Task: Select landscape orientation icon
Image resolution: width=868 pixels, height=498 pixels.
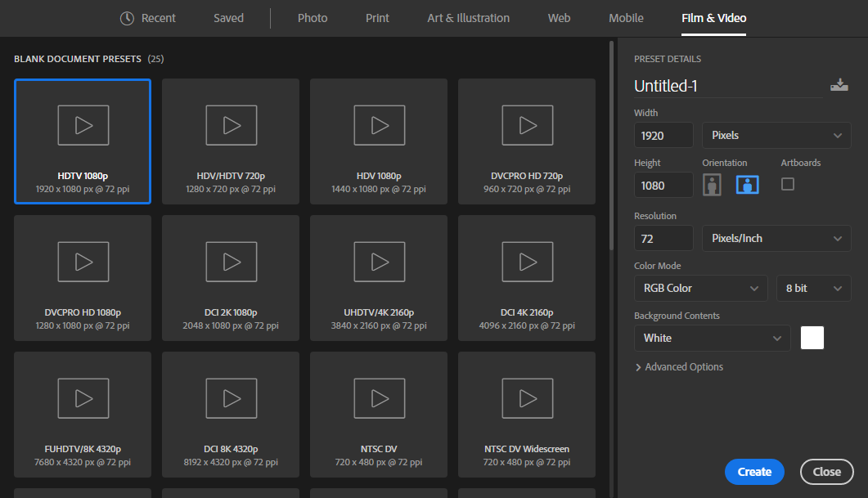Action: 748,185
